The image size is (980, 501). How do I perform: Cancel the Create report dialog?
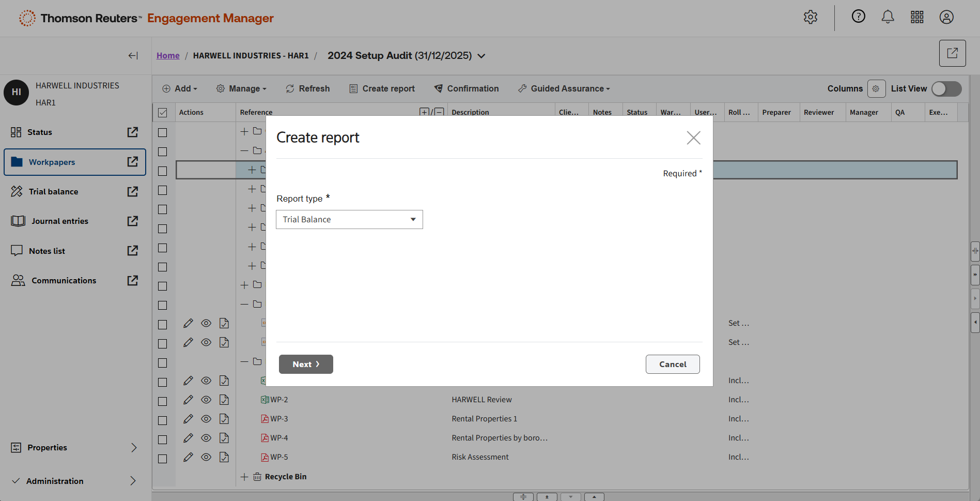click(672, 365)
